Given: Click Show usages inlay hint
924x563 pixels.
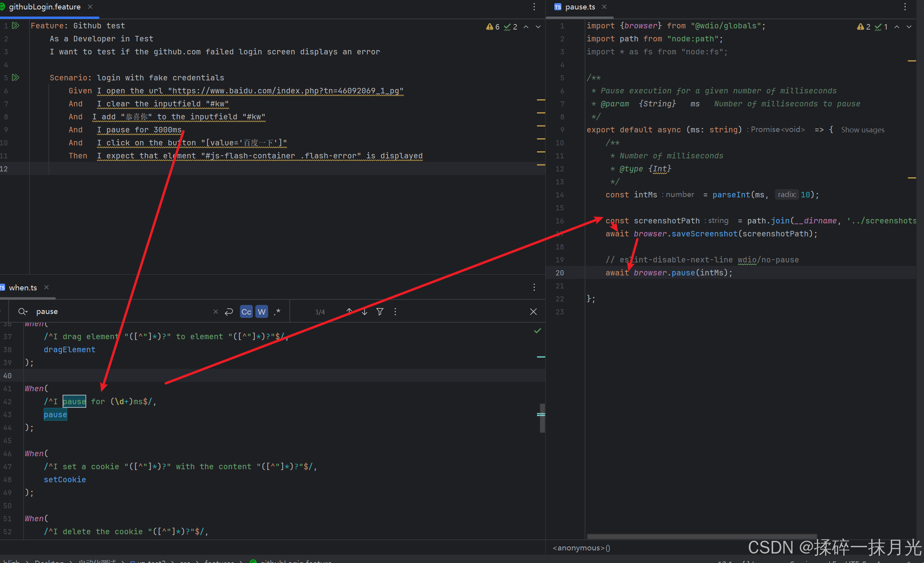Looking at the screenshot, I should tap(862, 130).
